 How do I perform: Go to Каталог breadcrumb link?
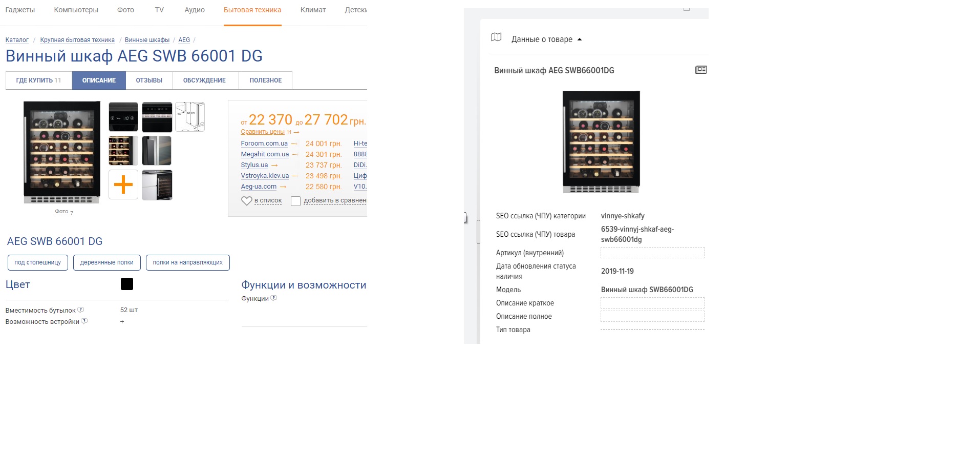(x=17, y=40)
